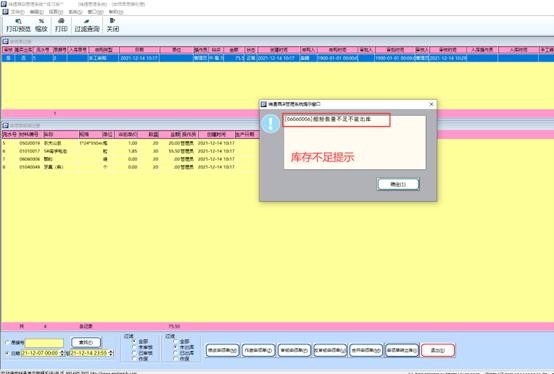Click the 创建时间 column header in the detail table
This screenshot has height=374, width=554.
pyautogui.click(x=216, y=135)
